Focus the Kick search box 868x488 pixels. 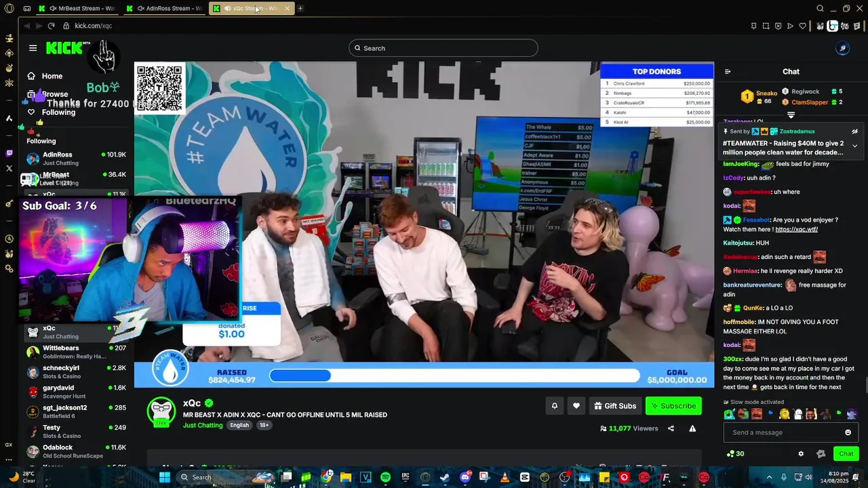(443, 48)
